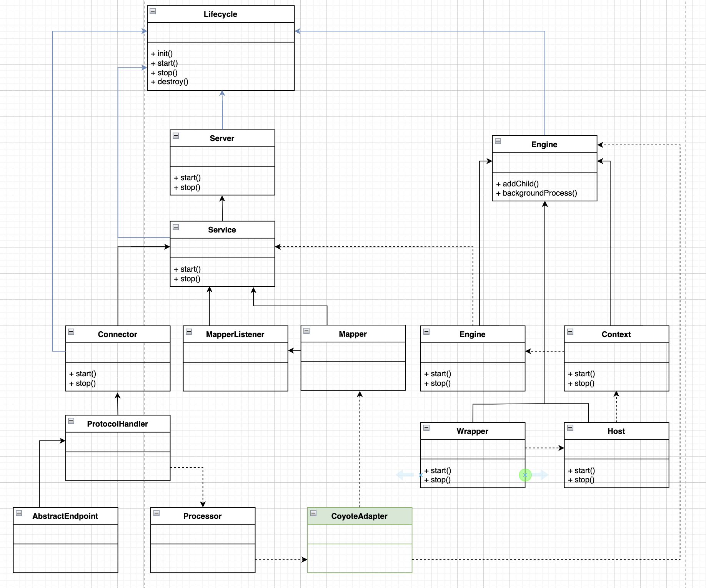Click the minus icon on Processor class
This screenshot has width=706, height=588.
point(157,513)
